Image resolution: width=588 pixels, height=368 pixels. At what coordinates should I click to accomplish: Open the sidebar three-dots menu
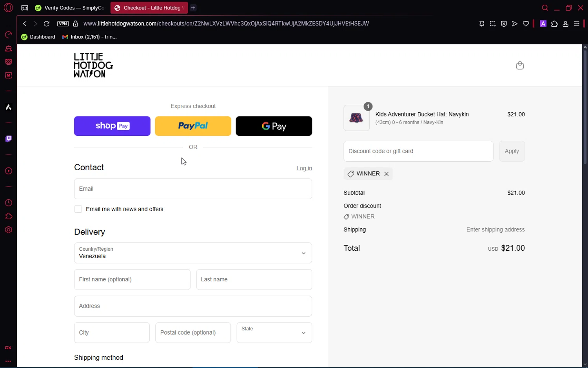pyautogui.click(x=8, y=361)
